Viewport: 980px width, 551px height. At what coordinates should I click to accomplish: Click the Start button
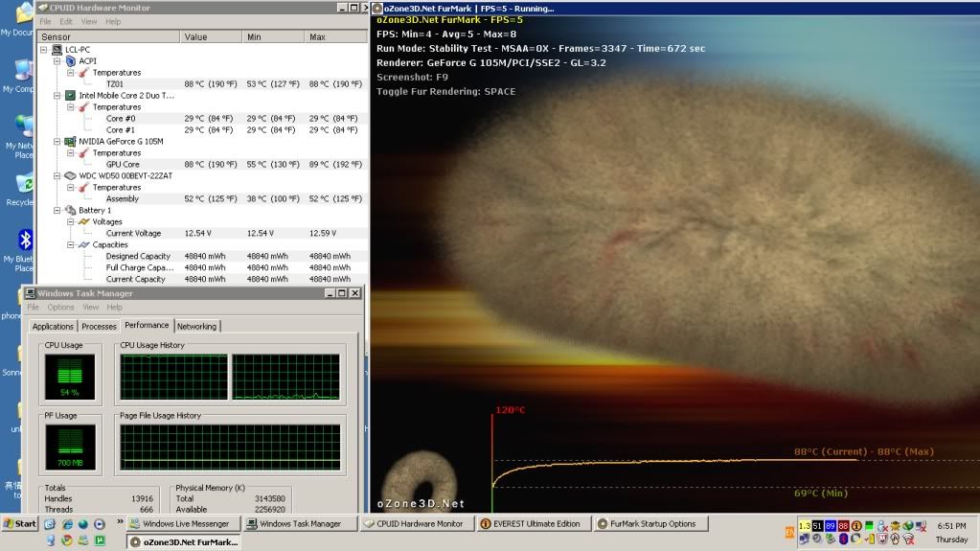pos(20,524)
